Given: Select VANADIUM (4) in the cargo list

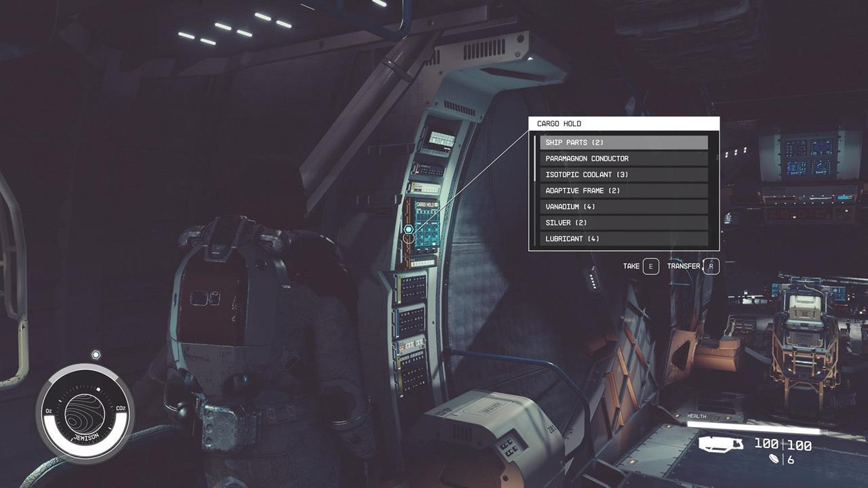Looking at the screenshot, I should [623, 206].
